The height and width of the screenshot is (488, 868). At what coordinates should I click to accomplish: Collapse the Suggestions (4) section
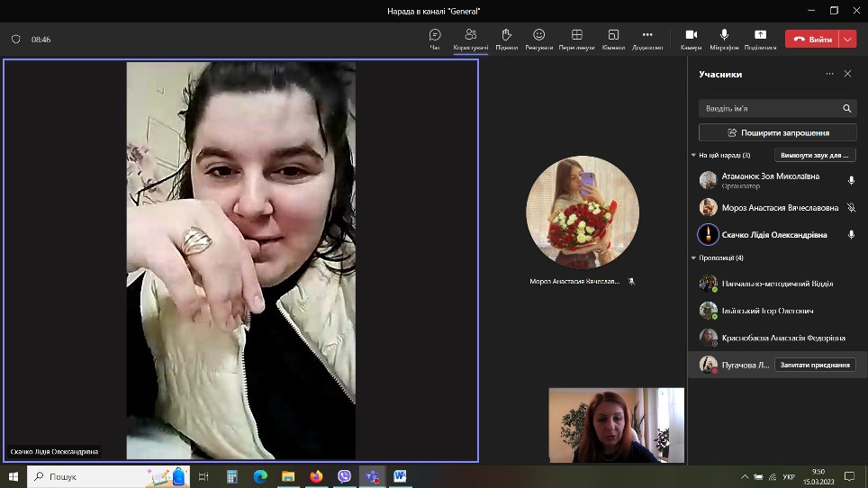(693, 258)
